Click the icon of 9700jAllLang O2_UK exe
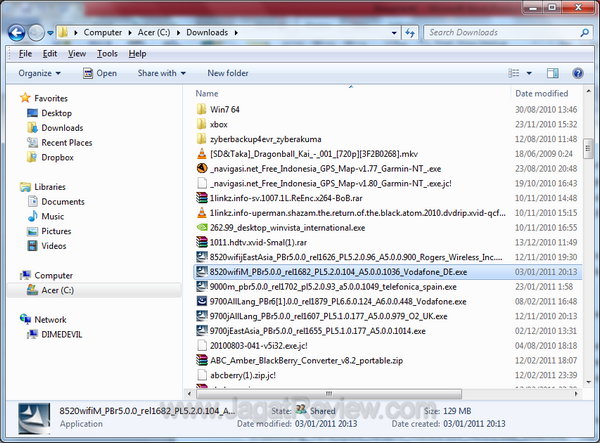 pyautogui.click(x=202, y=316)
